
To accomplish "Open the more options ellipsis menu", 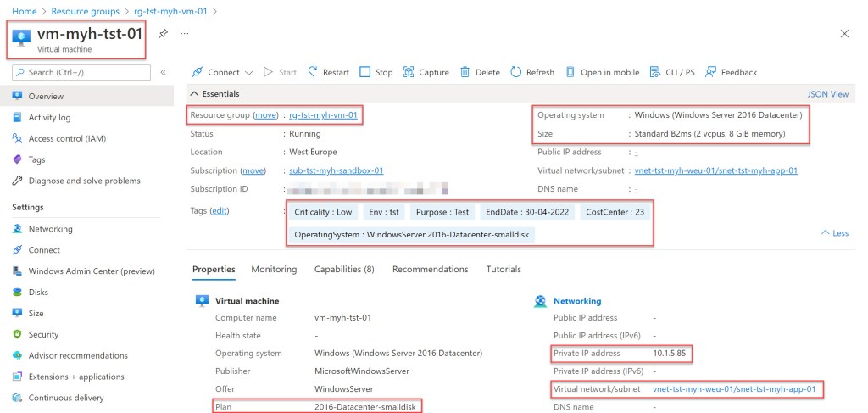I will [x=185, y=33].
